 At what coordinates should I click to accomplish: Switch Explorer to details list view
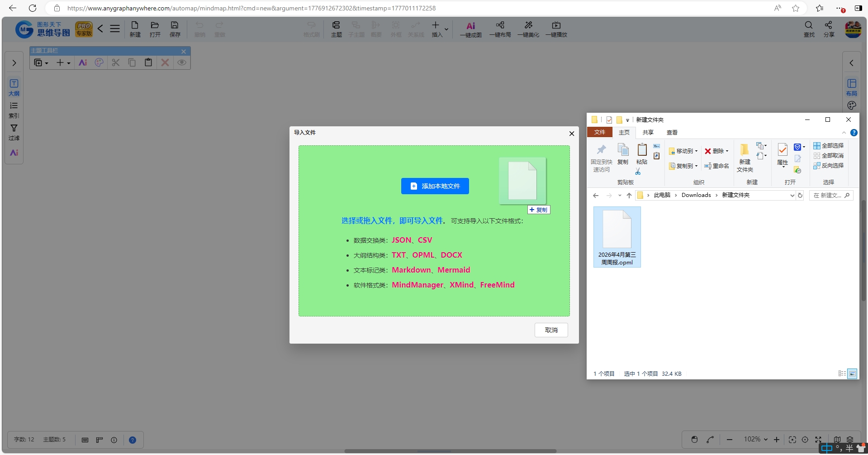pos(842,374)
